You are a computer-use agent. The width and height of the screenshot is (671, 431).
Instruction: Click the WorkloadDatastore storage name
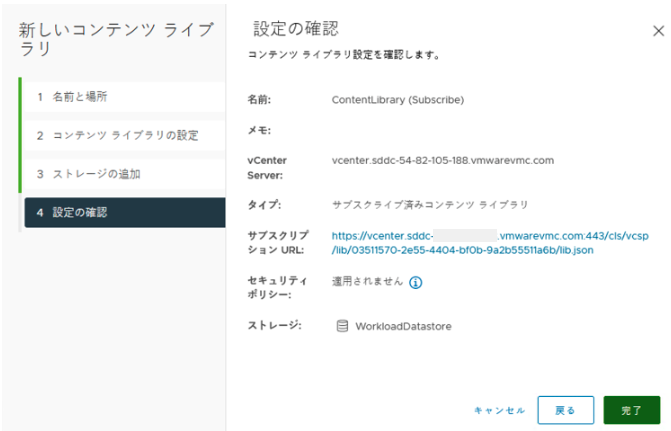403,326
